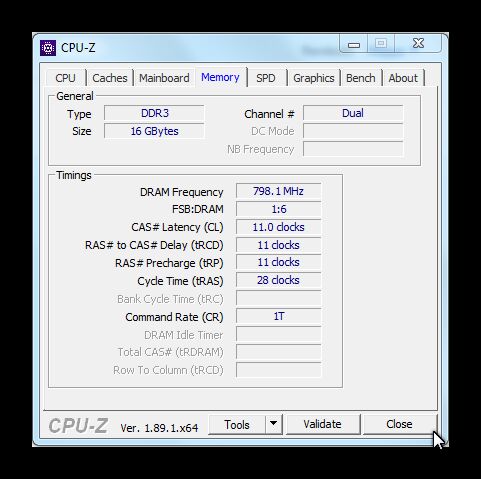Select the 1:6 FSB:DRAM ratio value
The width and height of the screenshot is (481, 479).
(x=278, y=209)
